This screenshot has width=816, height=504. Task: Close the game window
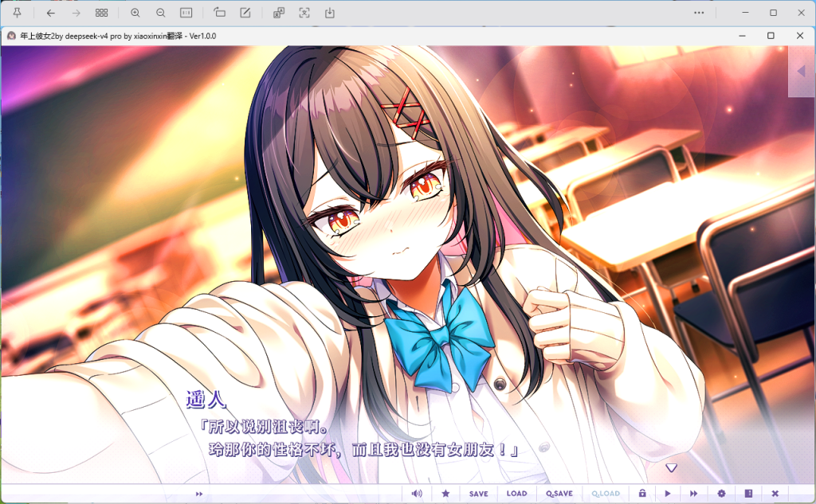(x=800, y=36)
